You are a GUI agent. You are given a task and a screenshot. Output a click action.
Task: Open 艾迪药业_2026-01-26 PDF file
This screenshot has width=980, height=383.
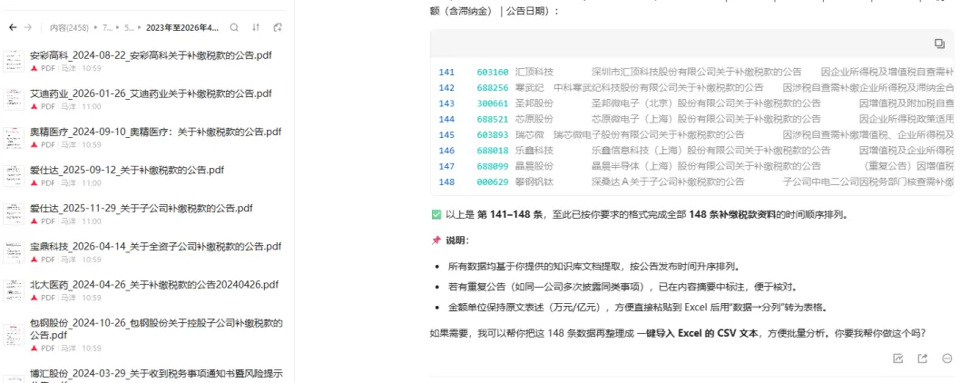[151, 93]
